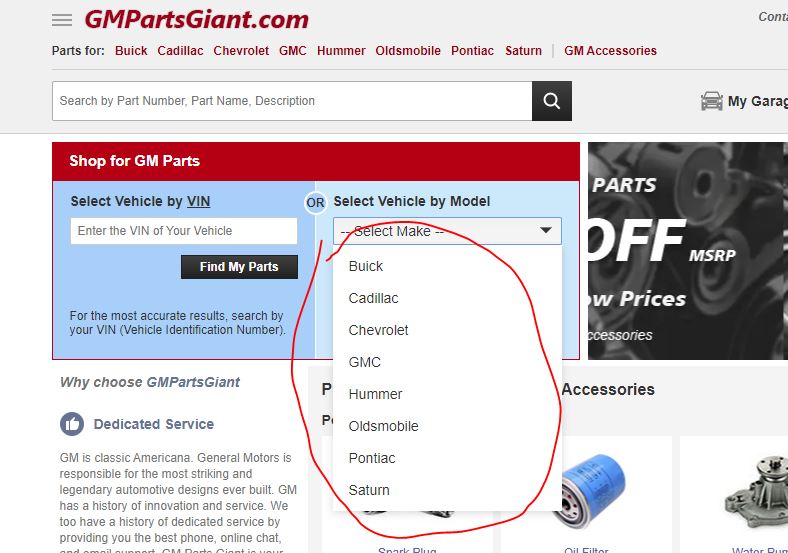Pick Saturn from the make dropdown
The image size is (788, 553).
[369, 490]
